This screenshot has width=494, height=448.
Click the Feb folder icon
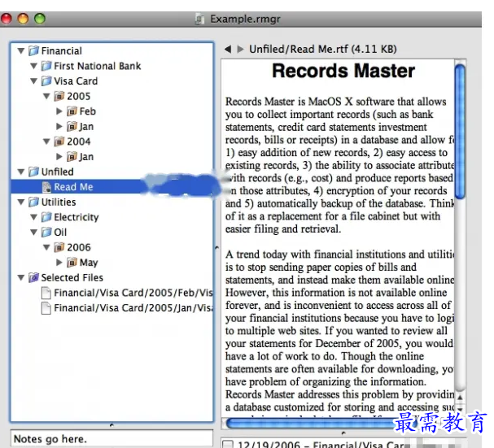click(72, 111)
